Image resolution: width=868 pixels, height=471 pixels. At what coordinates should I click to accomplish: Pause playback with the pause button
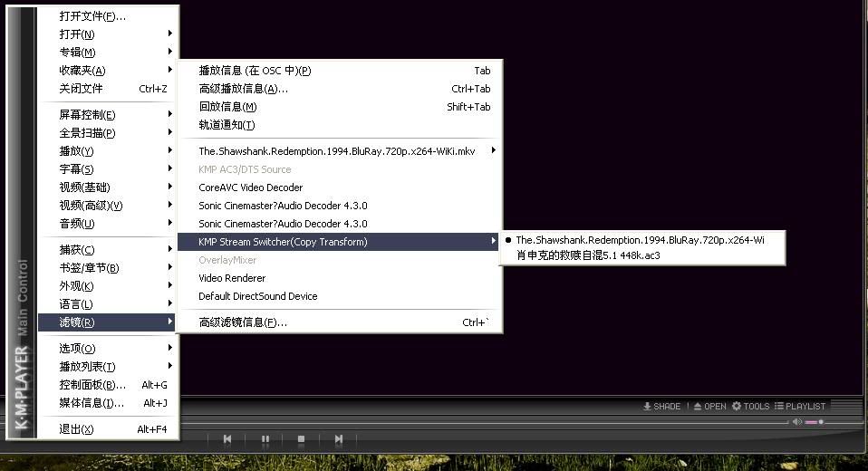click(x=265, y=439)
